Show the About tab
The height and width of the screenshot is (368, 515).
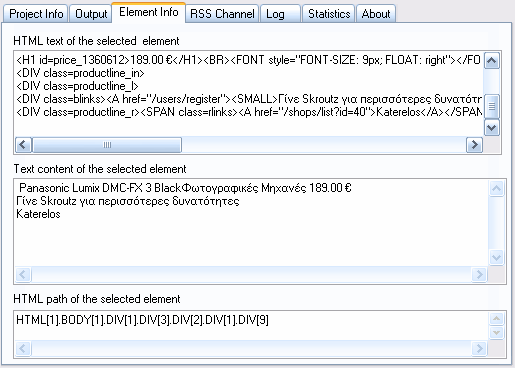click(376, 14)
